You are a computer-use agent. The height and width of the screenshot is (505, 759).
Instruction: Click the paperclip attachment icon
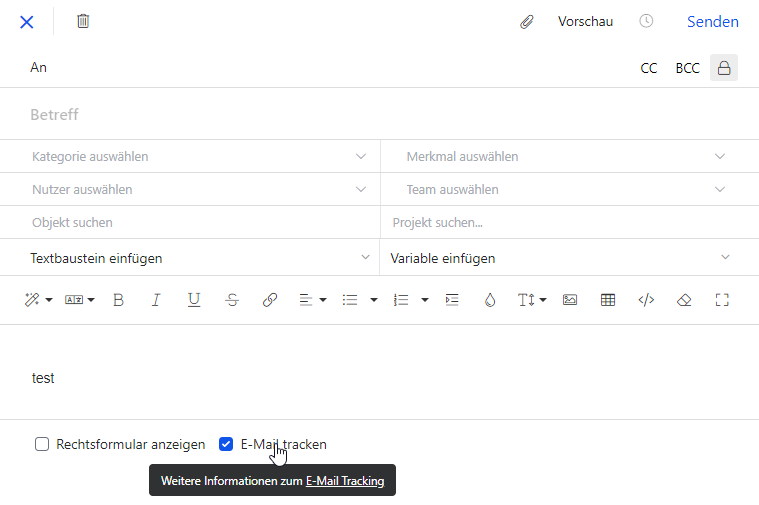click(526, 21)
